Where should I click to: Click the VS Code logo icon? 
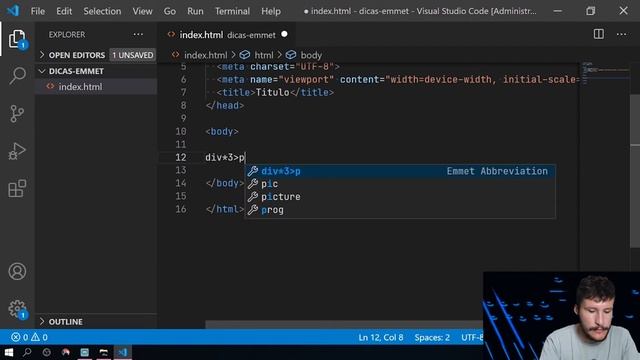tap(13, 11)
